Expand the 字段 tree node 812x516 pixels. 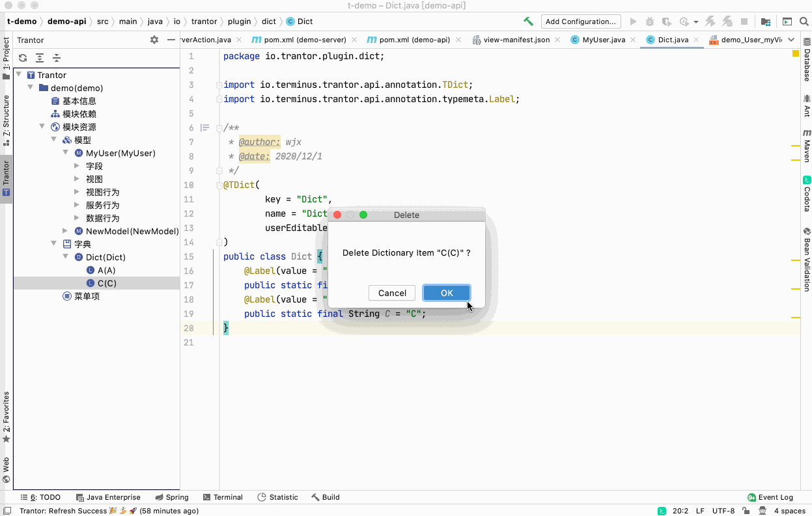77,166
